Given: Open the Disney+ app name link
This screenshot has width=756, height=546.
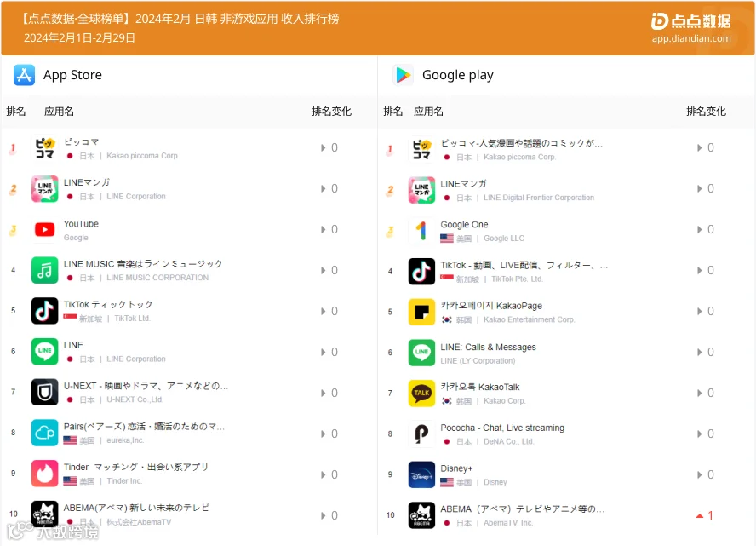Looking at the screenshot, I should 456,468.
